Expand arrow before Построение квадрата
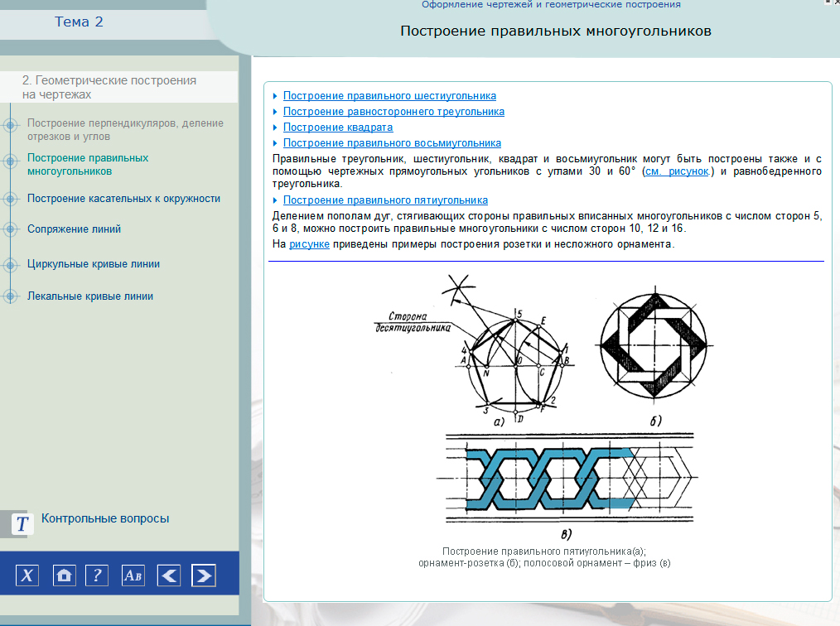The width and height of the screenshot is (840, 626). (x=275, y=128)
